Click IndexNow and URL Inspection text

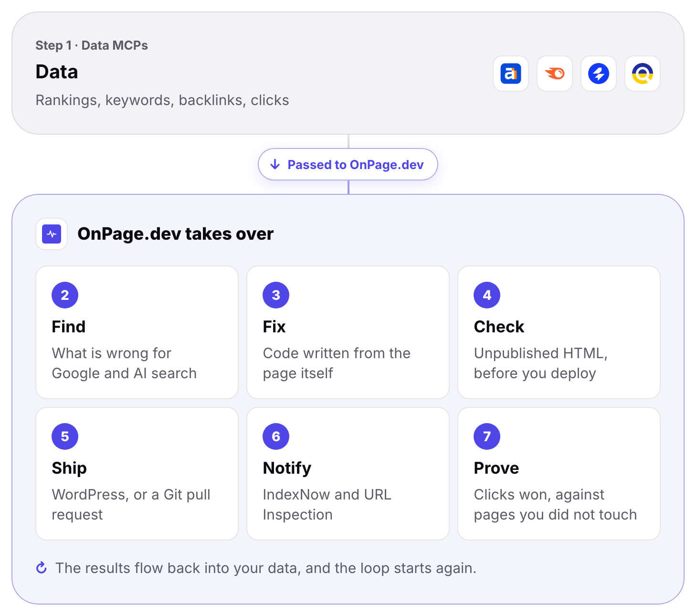pyautogui.click(x=327, y=504)
